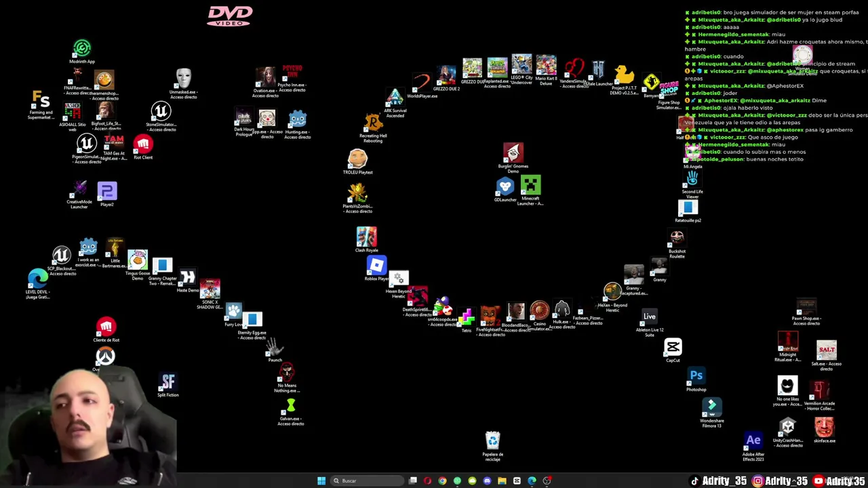Open Discord from the taskbar
Screen dimensions: 868x488
tap(487, 481)
